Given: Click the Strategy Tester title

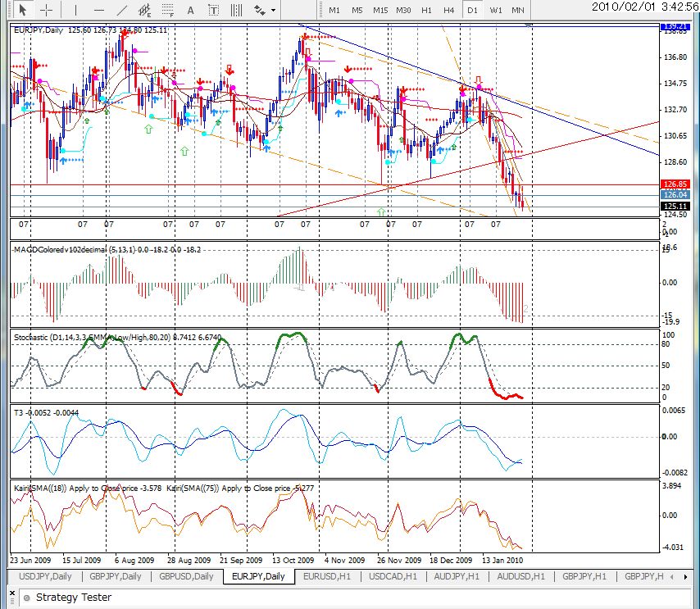Looking at the screenshot, I should pos(74,598).
